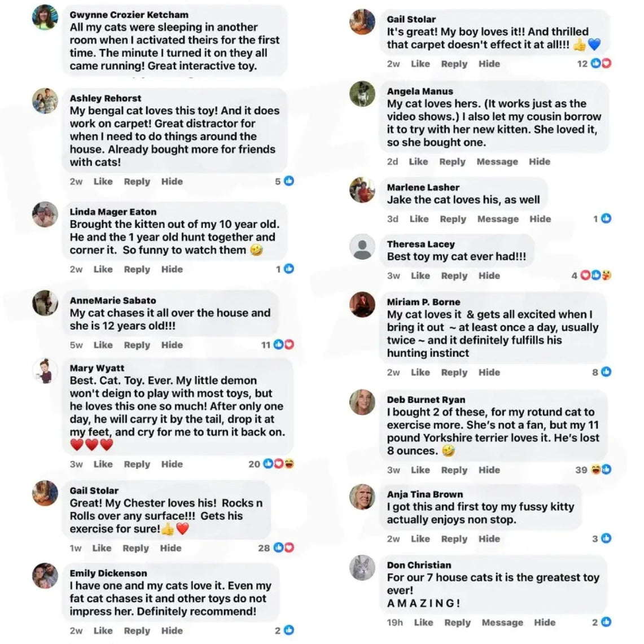Click like icon on Miriam P. Borne's comment
This screenshot has height=644, width=644.
coord(606,372)
